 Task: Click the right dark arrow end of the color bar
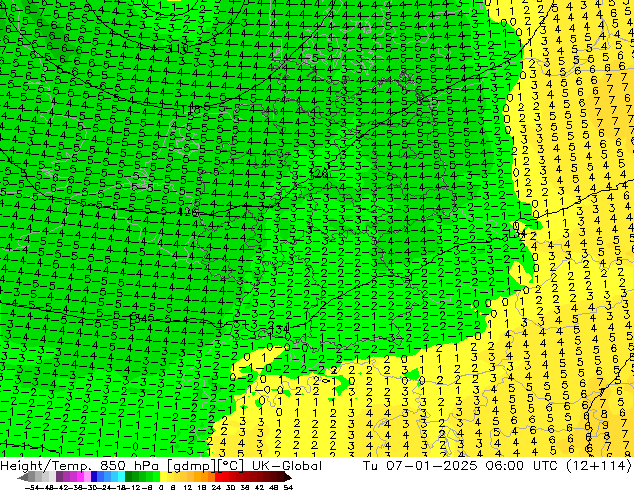pyautogui.click(x=288, y=478)
